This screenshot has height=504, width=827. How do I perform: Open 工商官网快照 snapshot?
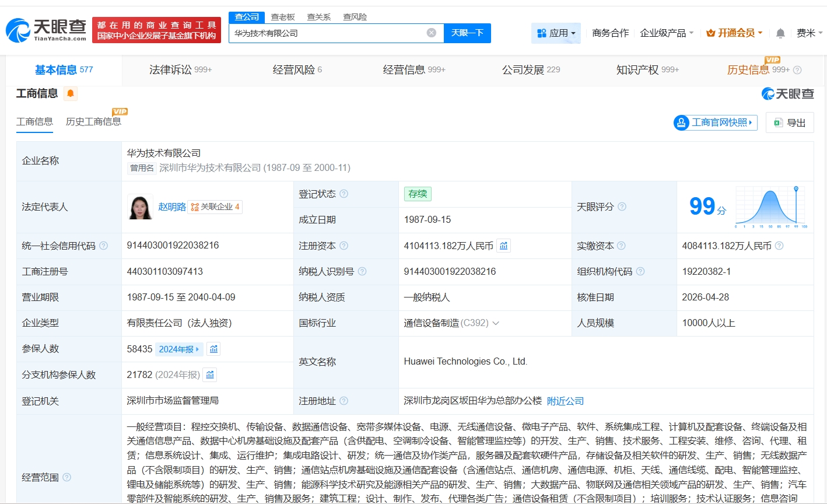click(715, 123)
